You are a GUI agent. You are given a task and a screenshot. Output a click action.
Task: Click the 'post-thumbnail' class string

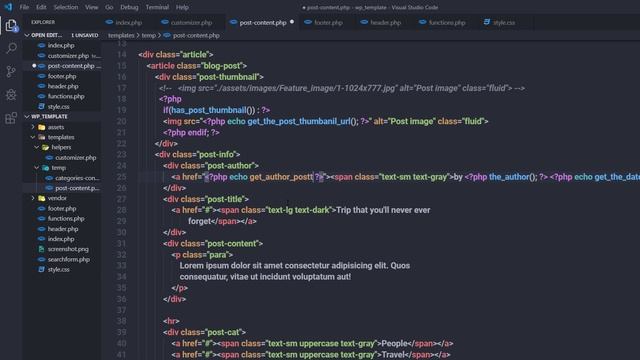228,77
